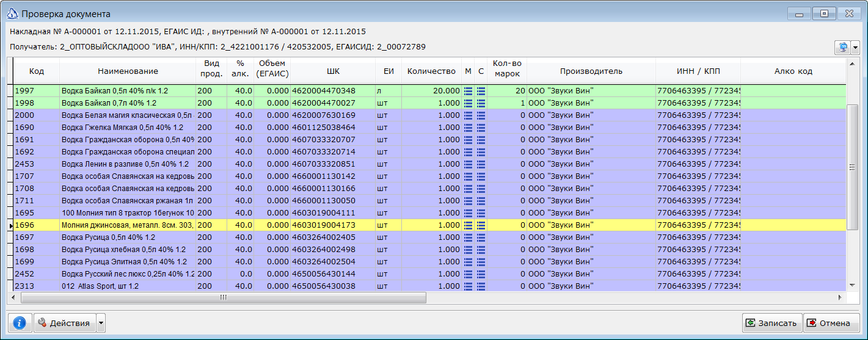868x340 pixels.
Task: Click the globe settings icon at top right
Action: tap(842, 48)
